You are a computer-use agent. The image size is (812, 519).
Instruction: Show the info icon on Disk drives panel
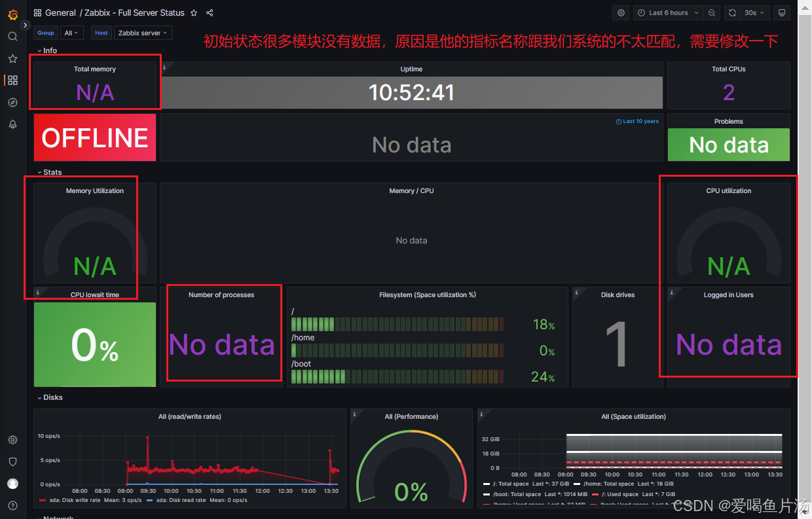click(576, 292)
